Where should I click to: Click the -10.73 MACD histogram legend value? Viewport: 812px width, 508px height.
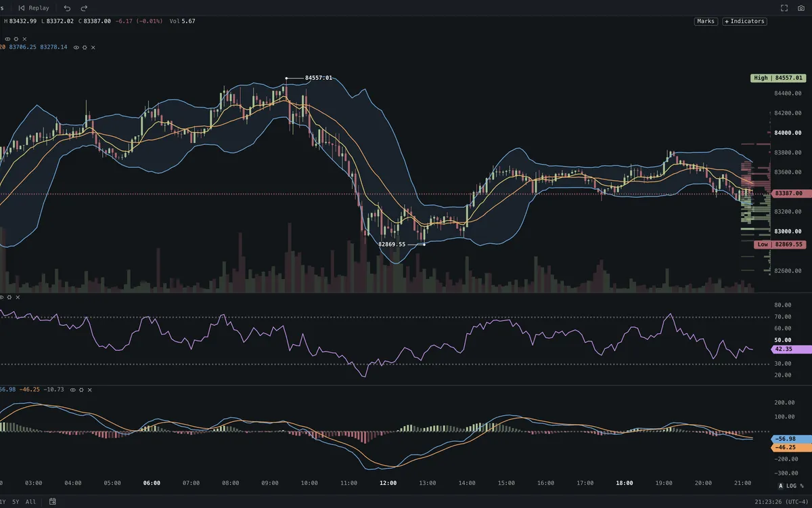tap(53, 389)
